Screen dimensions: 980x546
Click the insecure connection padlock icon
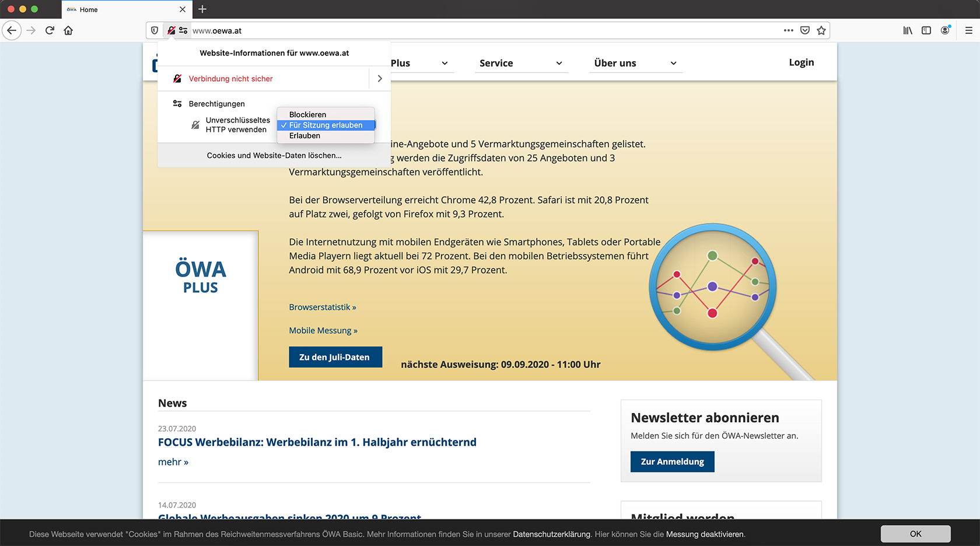[171, 30]
